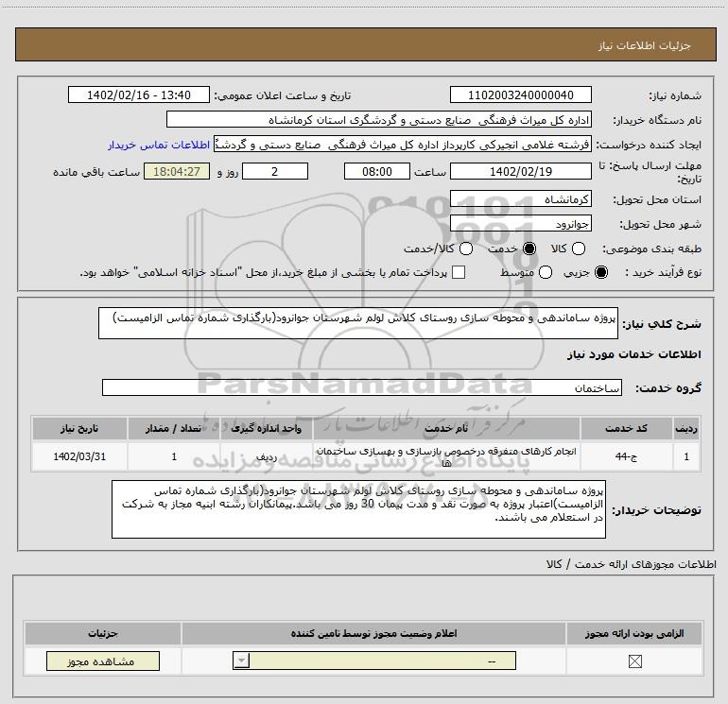This screenshot has width=728, height=704.
Task: Open the اطلاعات تماس خریدار link
Action: tap(159, 145)
